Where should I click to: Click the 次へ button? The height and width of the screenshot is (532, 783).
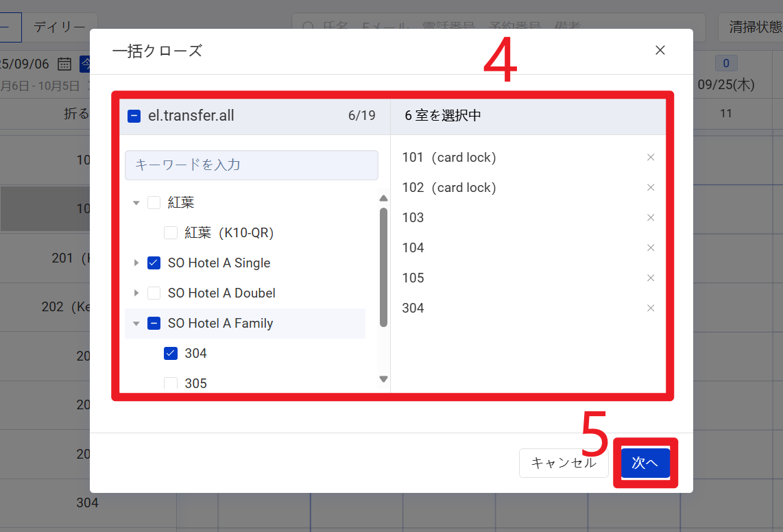click(645, 463)
